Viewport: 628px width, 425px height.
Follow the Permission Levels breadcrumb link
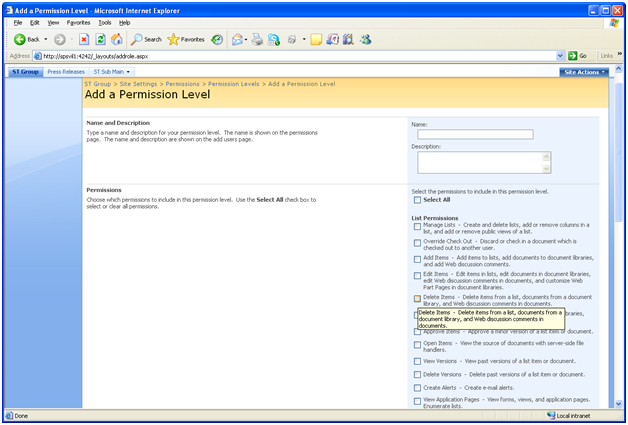[234, 84]
